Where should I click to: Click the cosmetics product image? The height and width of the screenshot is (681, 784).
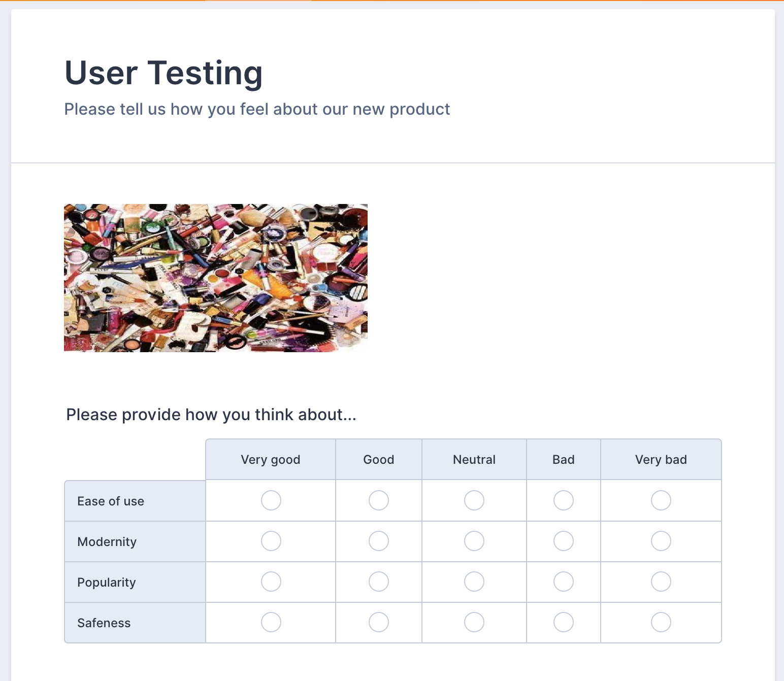click(x=216, y=278)
